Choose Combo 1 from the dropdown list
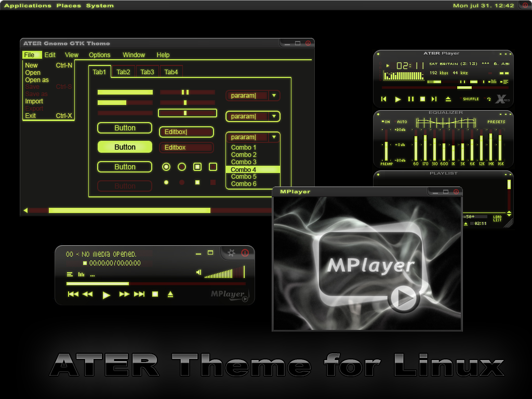Image resolution: width=532 pixels, height=399 pixels. click(253, 148)
